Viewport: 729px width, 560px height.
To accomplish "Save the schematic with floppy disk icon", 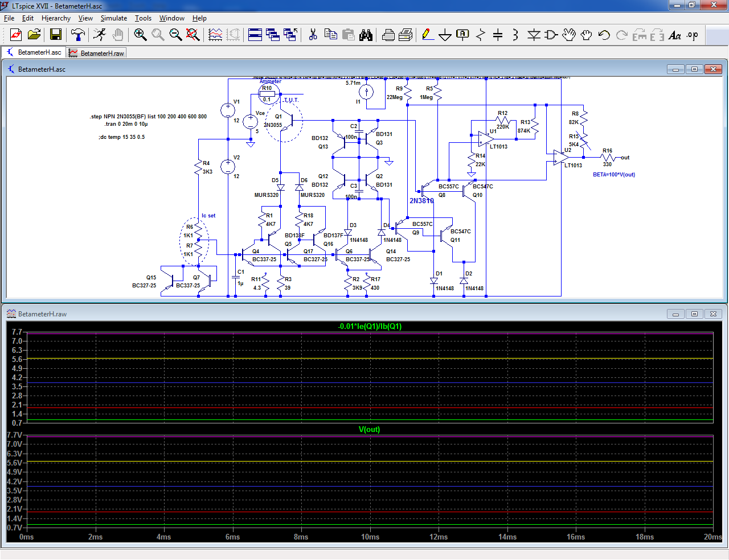I will [56, 35].
